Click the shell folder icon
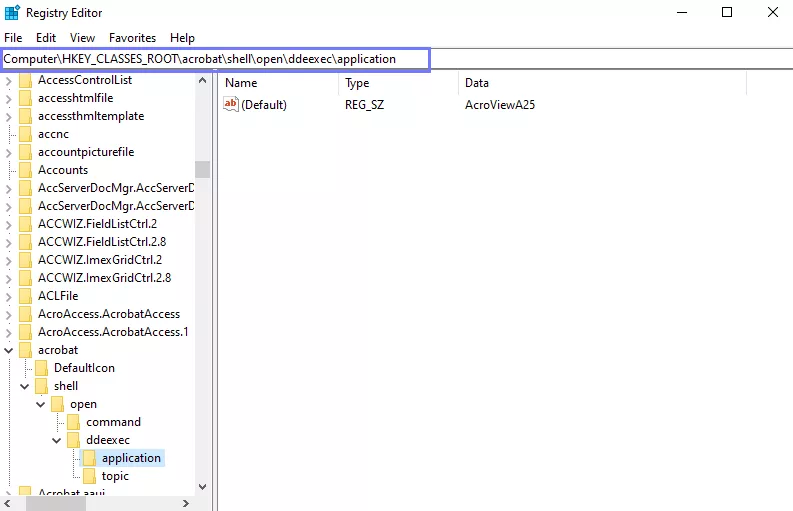793x511 pixels. point(41,386)
